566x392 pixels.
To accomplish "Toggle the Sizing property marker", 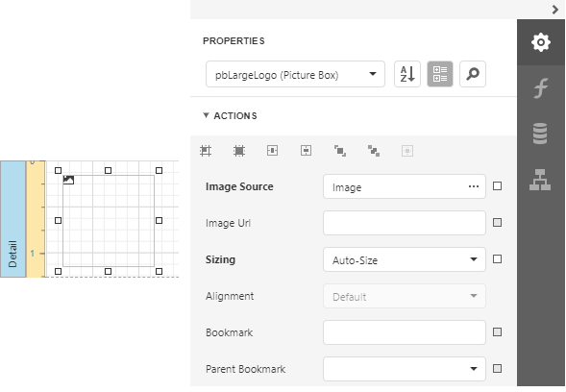I will pos(498,259).
